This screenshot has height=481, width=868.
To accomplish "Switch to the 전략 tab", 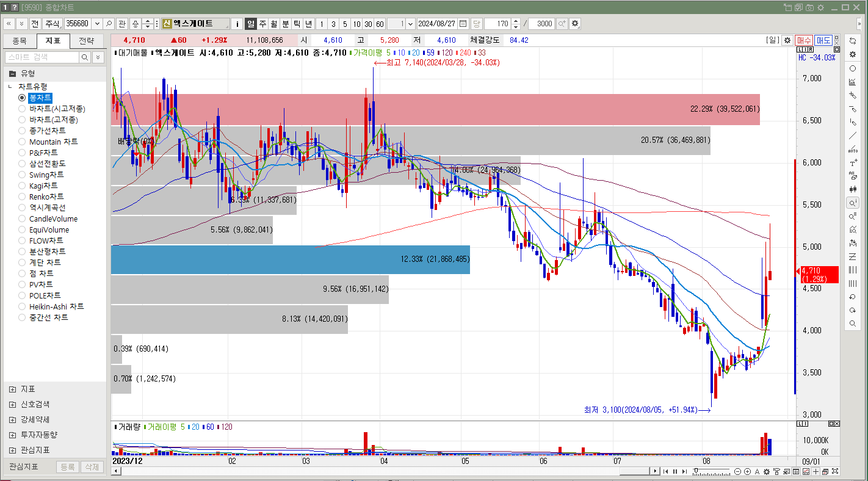I will 87,41.
